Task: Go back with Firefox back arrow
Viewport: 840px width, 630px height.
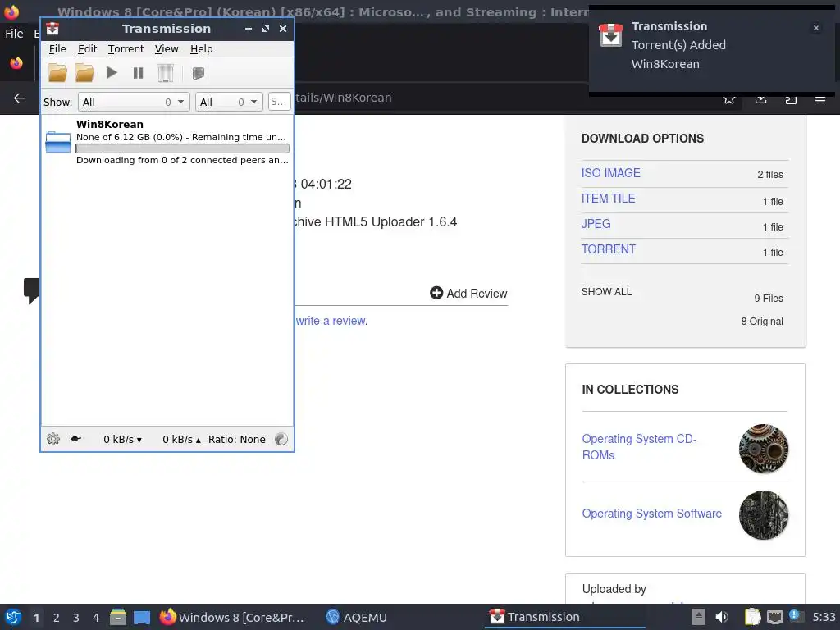Action: pyautogui.click(x=20, y=98)
